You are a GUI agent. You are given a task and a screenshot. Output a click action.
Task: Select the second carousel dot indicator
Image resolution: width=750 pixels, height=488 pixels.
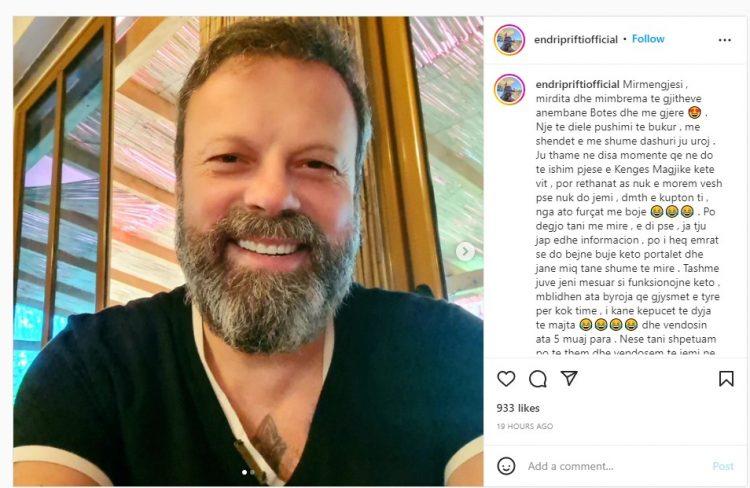252,472
